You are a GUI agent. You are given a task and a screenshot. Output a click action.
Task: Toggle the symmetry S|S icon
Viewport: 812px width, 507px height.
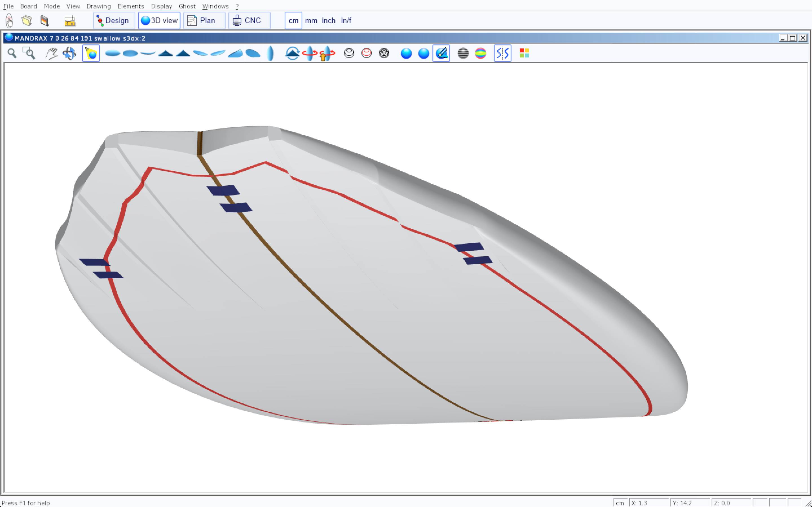(502, 53)
